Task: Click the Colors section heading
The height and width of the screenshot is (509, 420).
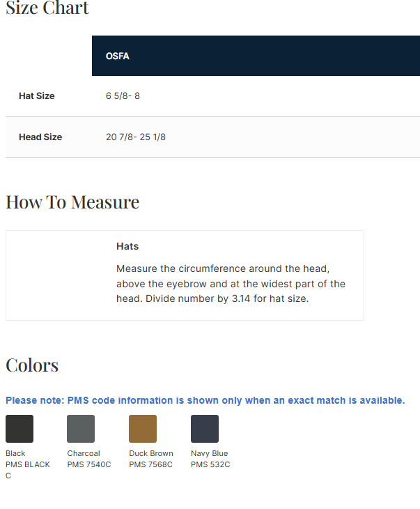Action: click(x=32, y=365)
